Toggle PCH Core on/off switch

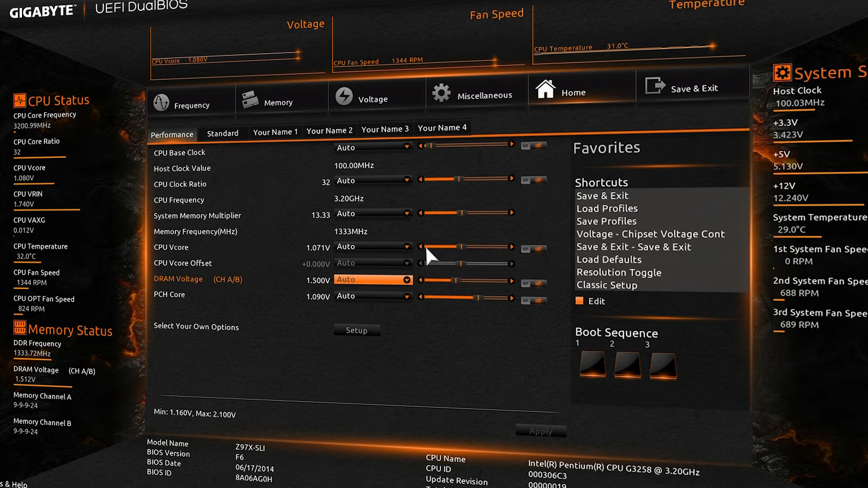point(532,301)
